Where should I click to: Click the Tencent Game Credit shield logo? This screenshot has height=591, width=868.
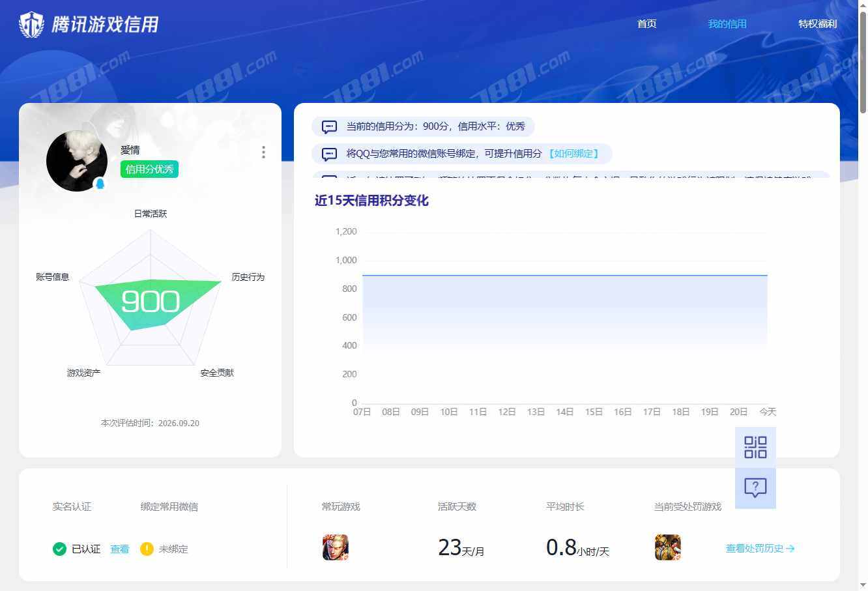[x=31, y=25]
